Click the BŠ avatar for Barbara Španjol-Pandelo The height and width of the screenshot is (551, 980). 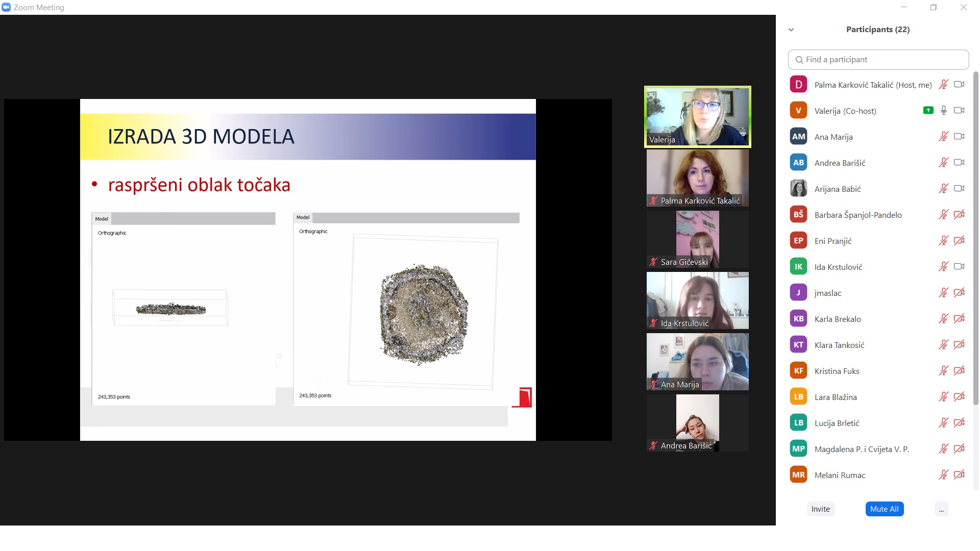pos(798,214)
